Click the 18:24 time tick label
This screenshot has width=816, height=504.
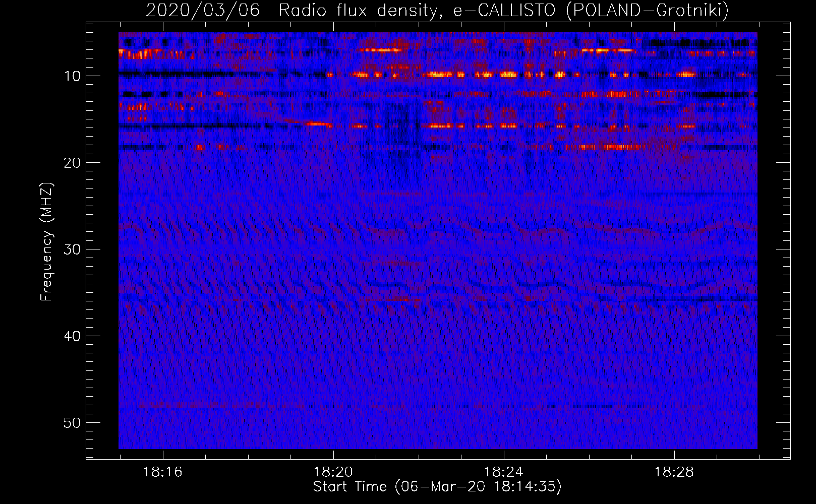point(504,472)
